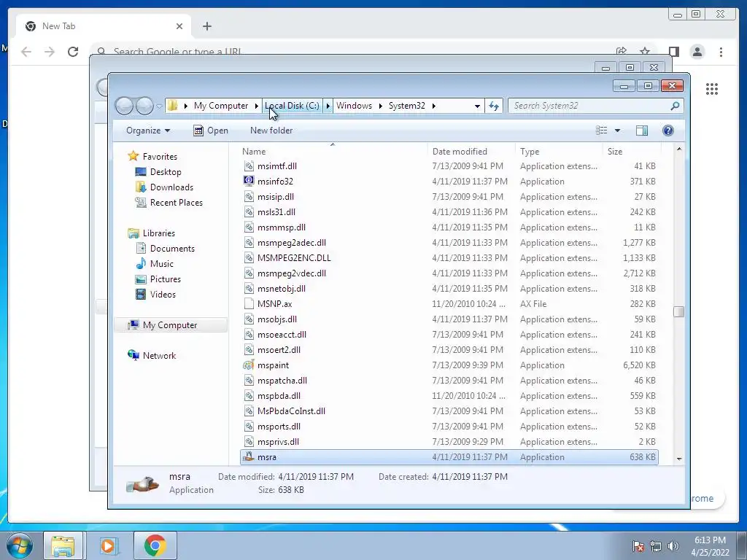The image size is (747, 560).
Task: Click the Recent Places icon
Action: [141, 203]
